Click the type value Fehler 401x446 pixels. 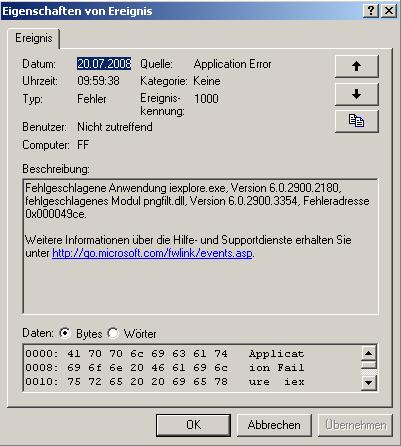point(92,99)
